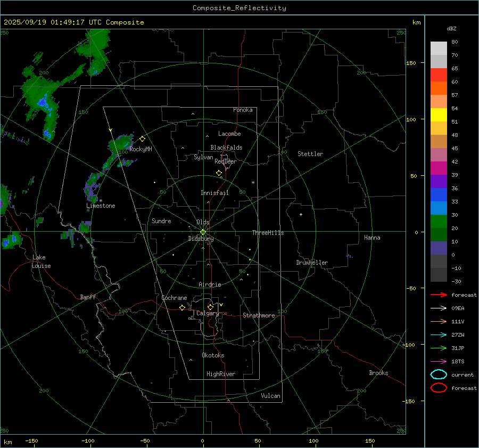Select the magenta 18TS arrow legend icon
This screenshot has height=448, width=479.
coord(439,361)
